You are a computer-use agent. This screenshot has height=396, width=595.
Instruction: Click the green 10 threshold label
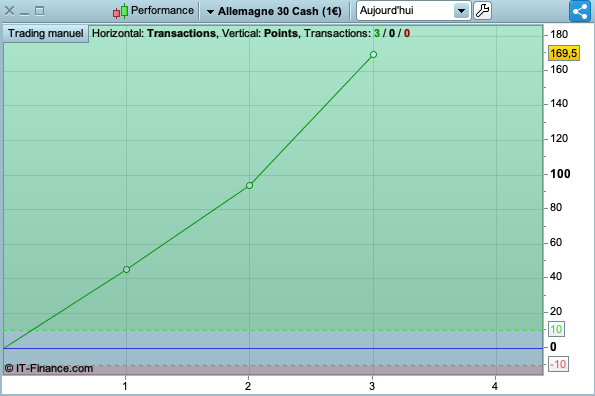click(x=556, y=329)
